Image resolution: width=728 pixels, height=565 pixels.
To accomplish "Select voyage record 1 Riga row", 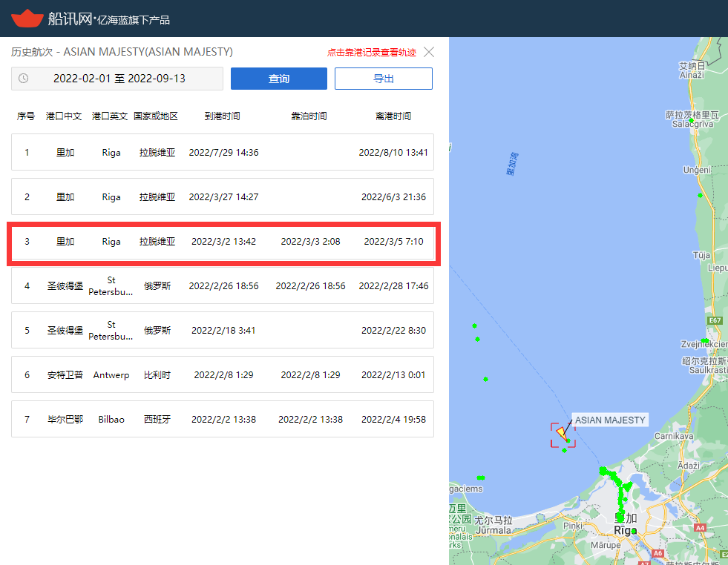I will point(223,152).
